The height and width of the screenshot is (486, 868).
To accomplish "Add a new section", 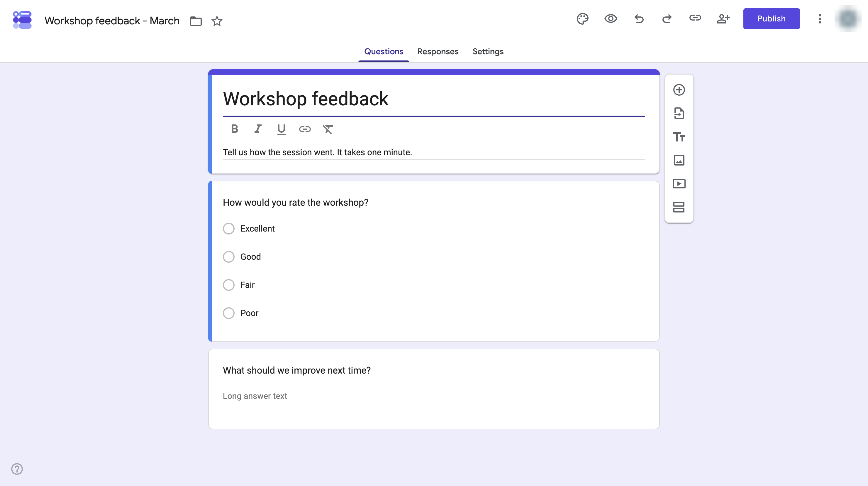I will [x=679, y=207].
